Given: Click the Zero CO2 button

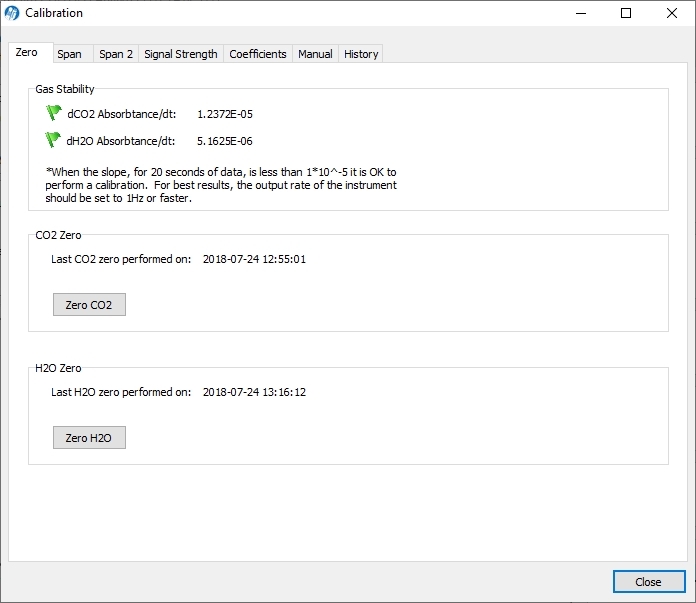Looking at the screenshot, I should click(89, 305).
